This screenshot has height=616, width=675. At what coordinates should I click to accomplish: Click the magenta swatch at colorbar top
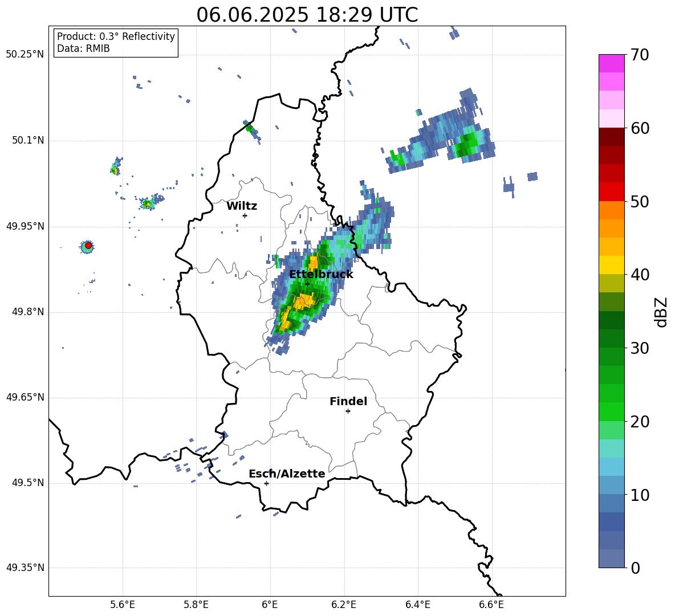611,63
